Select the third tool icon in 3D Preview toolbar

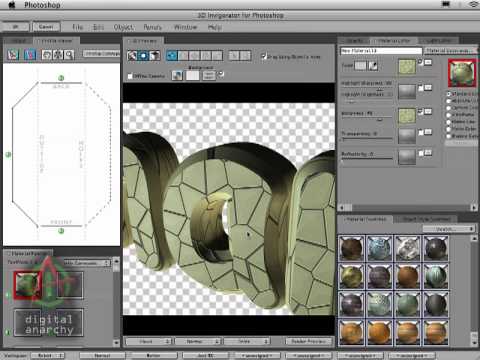click(x=155, y=55)
